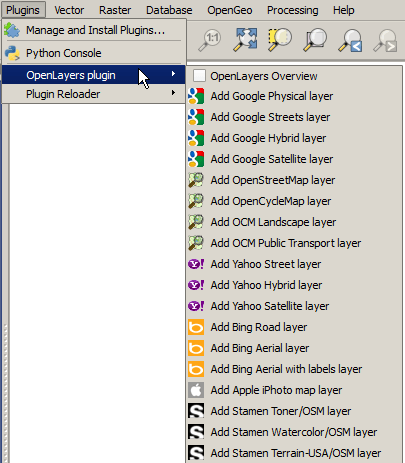Screen dimensions: 405x463
Task: Add Google Satellite layer
Action: [x=272, y=159]
